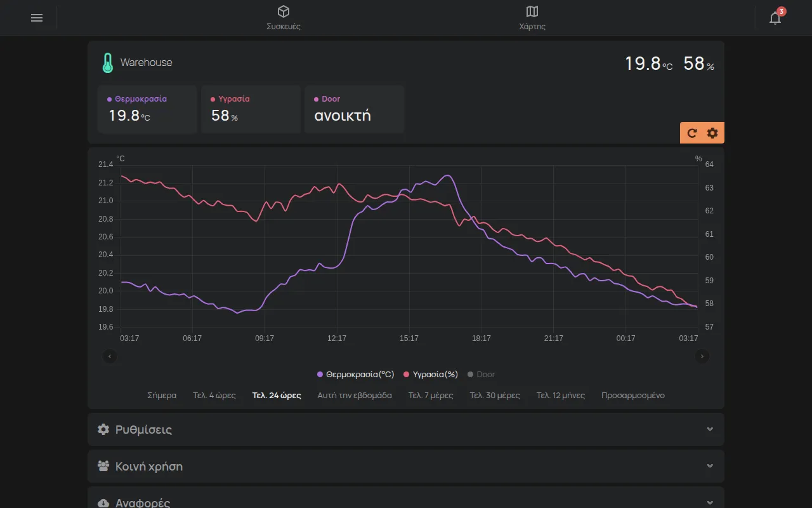Select the Τελ. 24 ώρες range

(x=277, y=395)
